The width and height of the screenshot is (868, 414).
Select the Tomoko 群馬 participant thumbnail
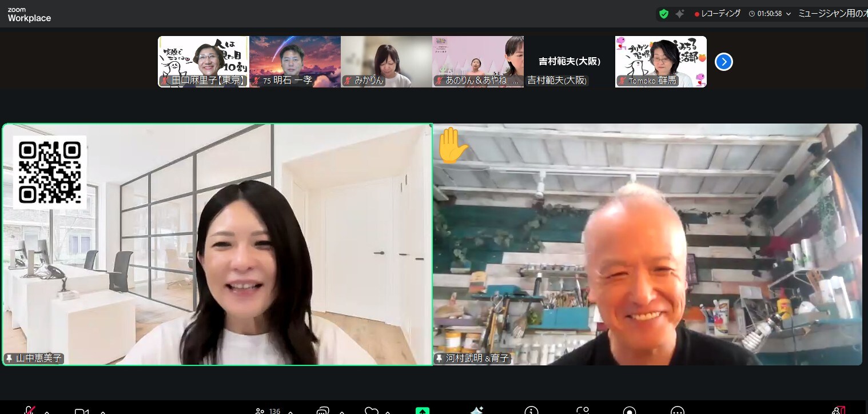(x=660, y=62)
